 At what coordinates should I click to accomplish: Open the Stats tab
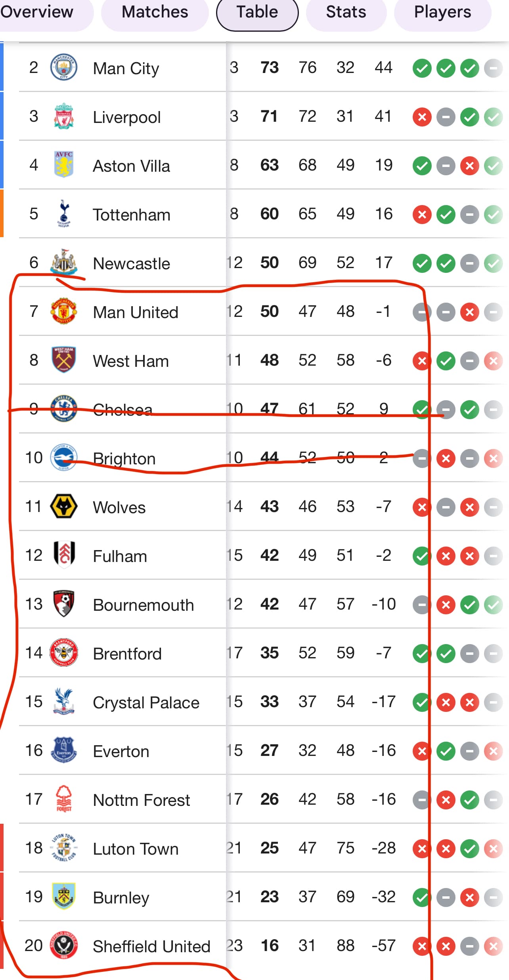click(346, 13)
